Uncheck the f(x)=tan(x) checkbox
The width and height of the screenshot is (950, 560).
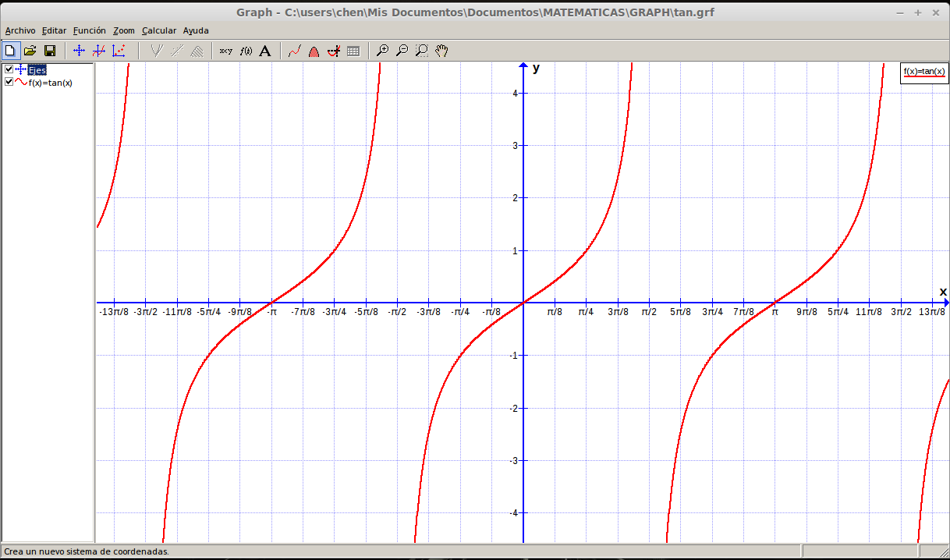click(x=9, y=82)
